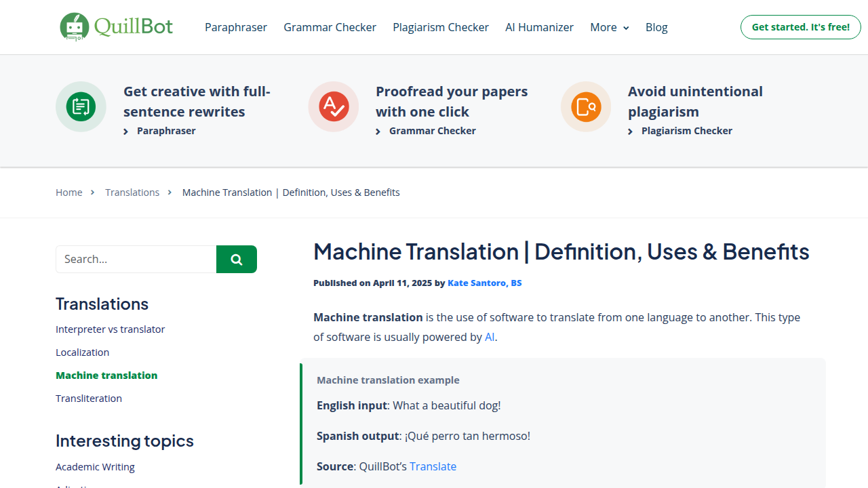Open Academic Writing sidebar link
868x488 pixels.
[95, 467]
